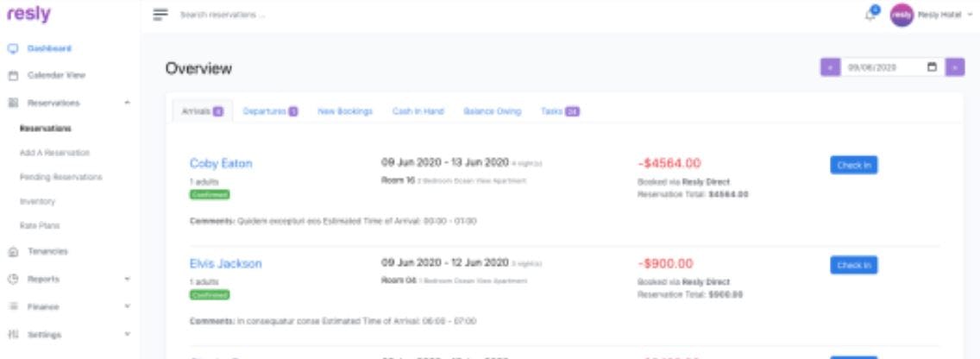Expand the Reports sidebar section
Screen dimensions: 980x359
coord(128,280)
